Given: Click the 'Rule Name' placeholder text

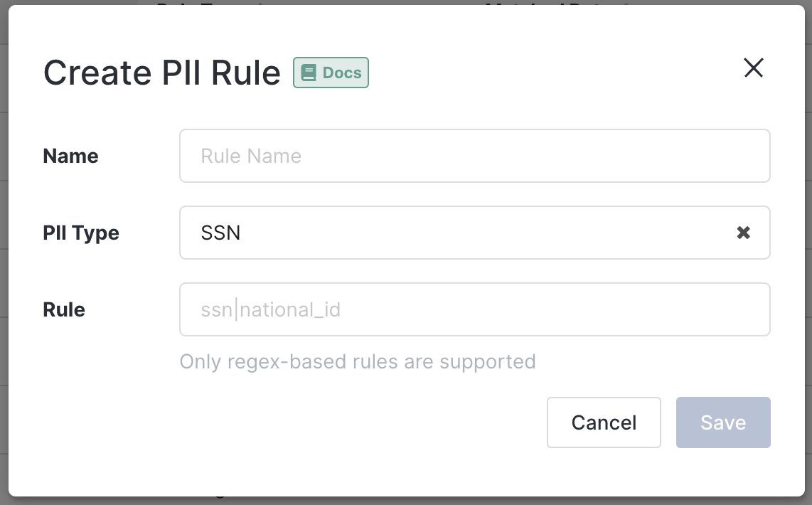Looking at the screenshot, I should [251, 156].
